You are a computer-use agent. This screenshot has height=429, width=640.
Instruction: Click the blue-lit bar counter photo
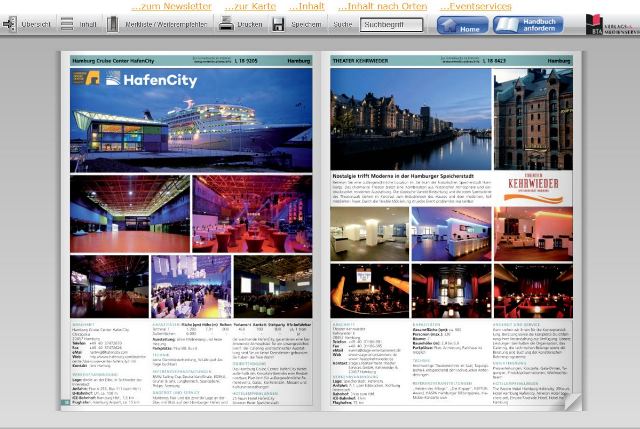click(x=451, y=234)
